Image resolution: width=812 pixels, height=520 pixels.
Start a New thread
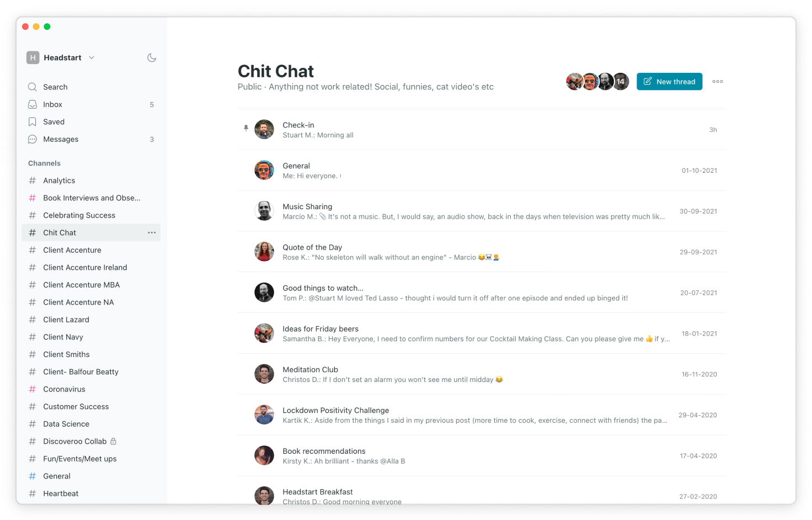coord(669,81)
